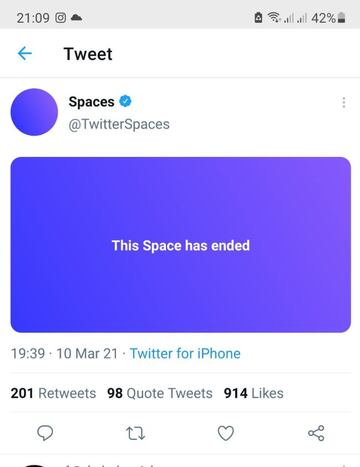The width and height of the screenshot is (360, 467).
Task: Tap the Instagram status bar icon
Action: tap(60, 18)
